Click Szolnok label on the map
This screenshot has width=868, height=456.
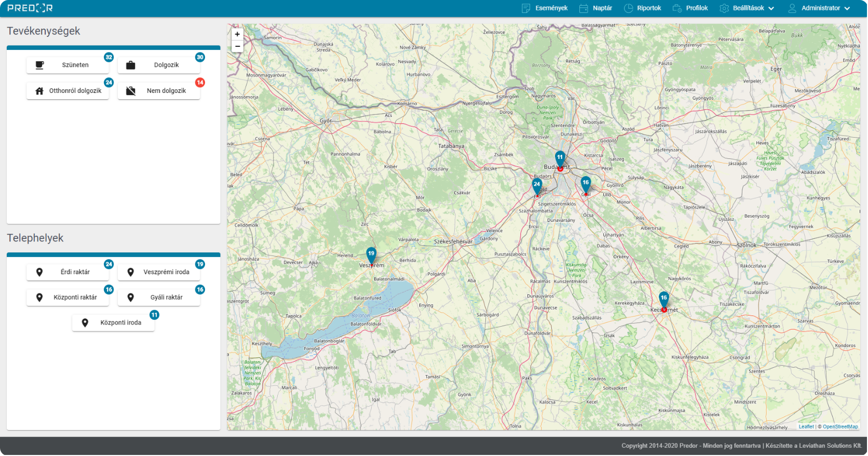click(x=747, y=246)
